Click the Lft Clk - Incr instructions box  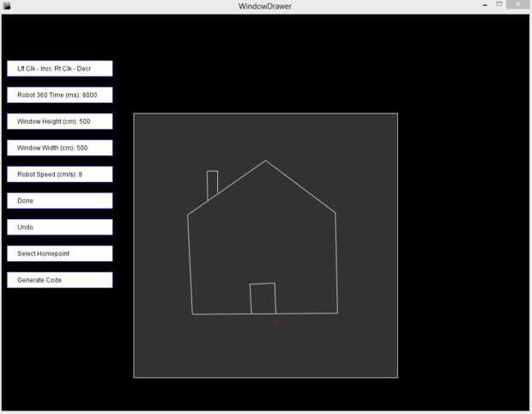(60, 68)
